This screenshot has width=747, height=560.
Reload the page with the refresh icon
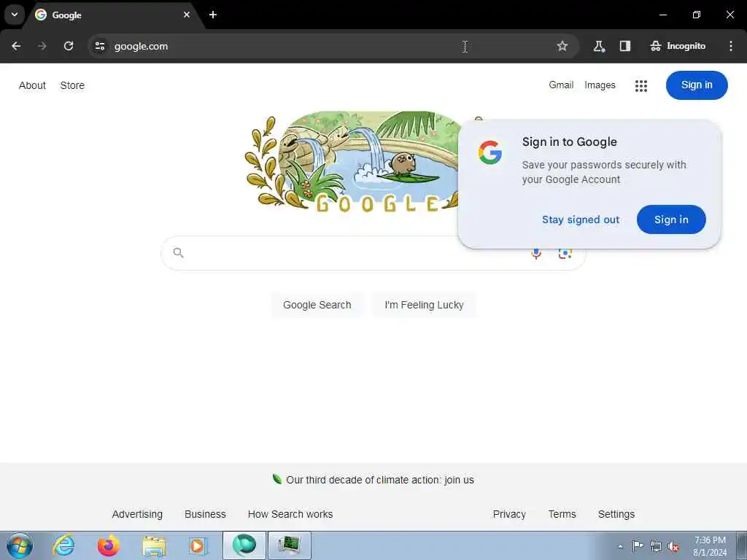[x=69, y=46]
